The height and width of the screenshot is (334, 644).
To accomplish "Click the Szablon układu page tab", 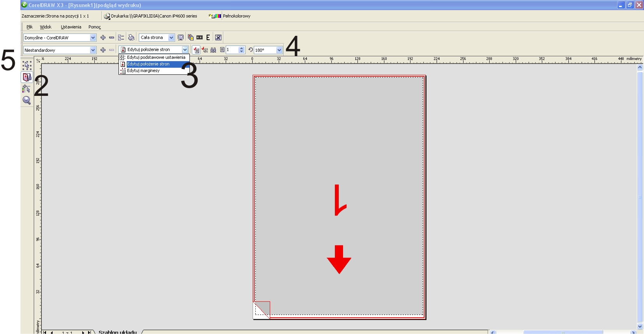I will point(117,332).
